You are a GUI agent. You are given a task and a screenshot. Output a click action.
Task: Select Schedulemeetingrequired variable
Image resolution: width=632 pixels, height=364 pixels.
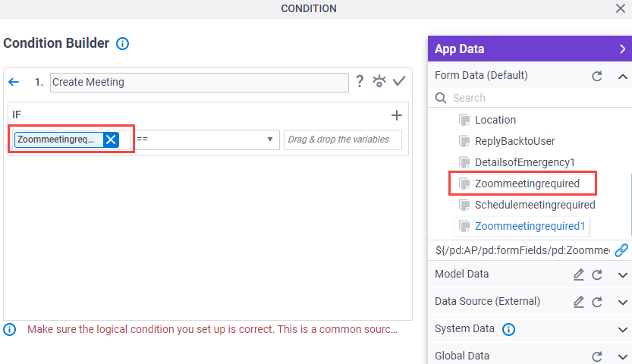click(x=527, y=205)
